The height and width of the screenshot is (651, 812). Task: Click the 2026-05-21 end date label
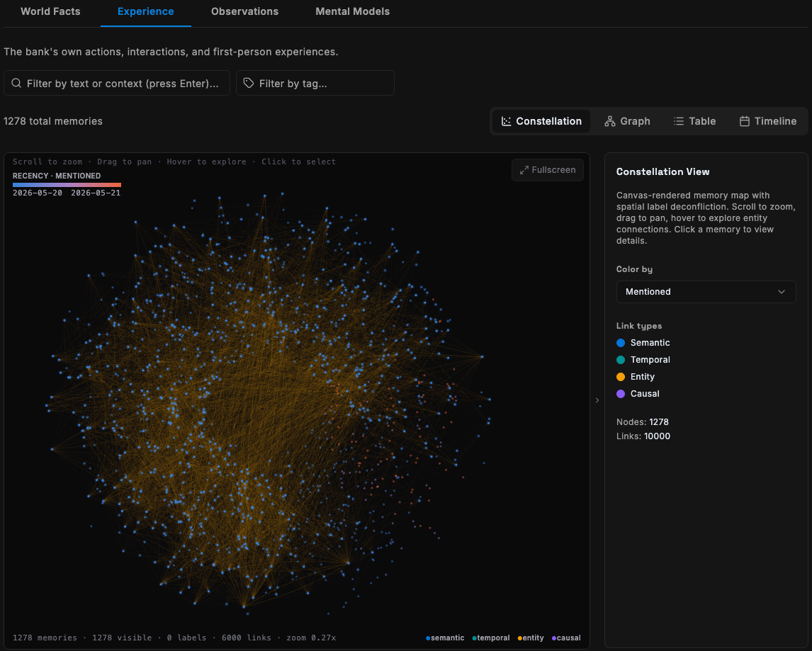coord(96,193)
